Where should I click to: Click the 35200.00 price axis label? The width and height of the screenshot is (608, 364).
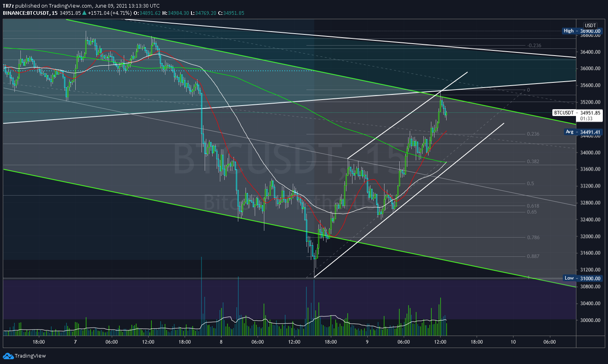tap(590, 102)
